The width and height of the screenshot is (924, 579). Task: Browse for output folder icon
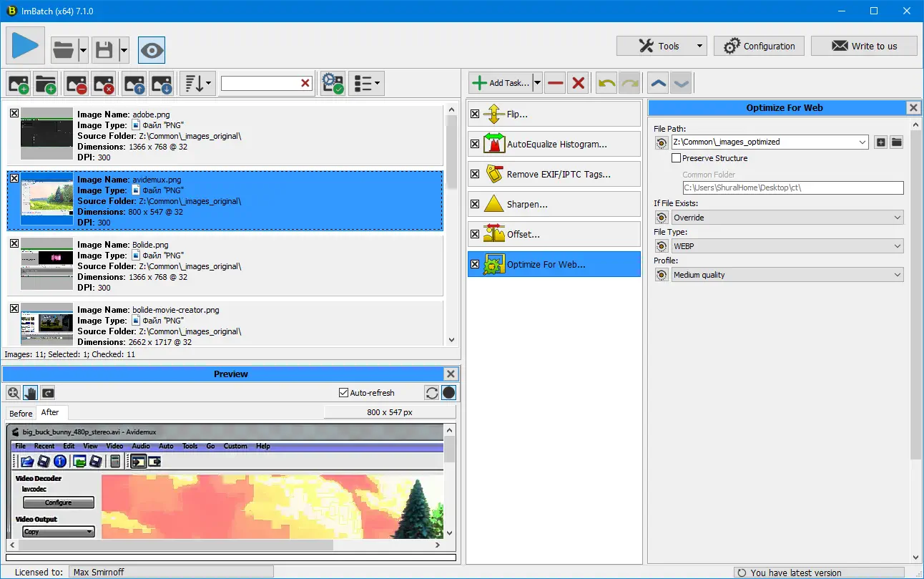(896, 142)
